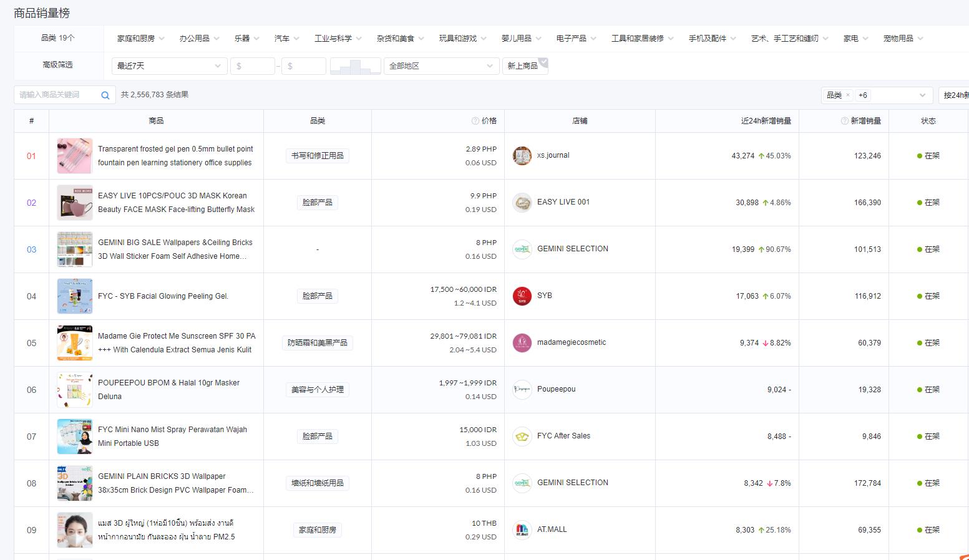Open the xs.journal shop link

pos(553,155)
